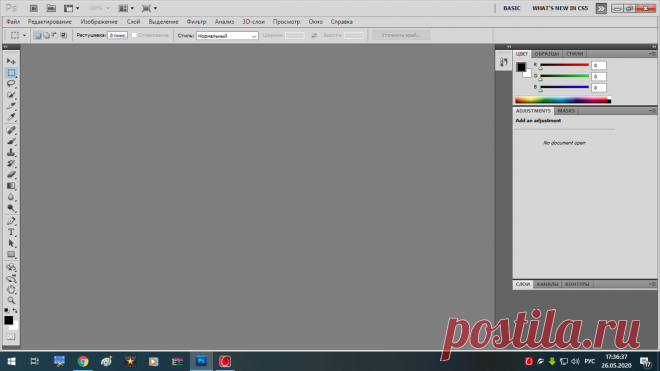Screen dimensions: 660x371
Task: Select the Crop tool
Action: (11, 106)
